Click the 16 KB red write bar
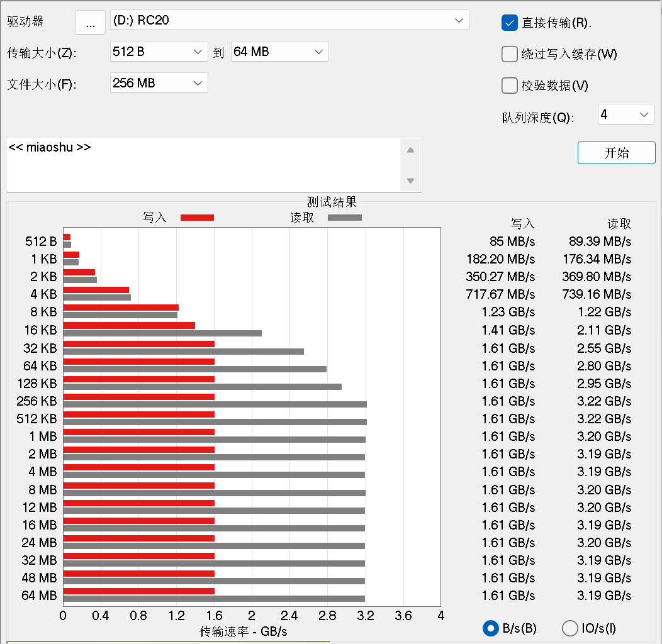Screen dimensions: 662x644 129,325
